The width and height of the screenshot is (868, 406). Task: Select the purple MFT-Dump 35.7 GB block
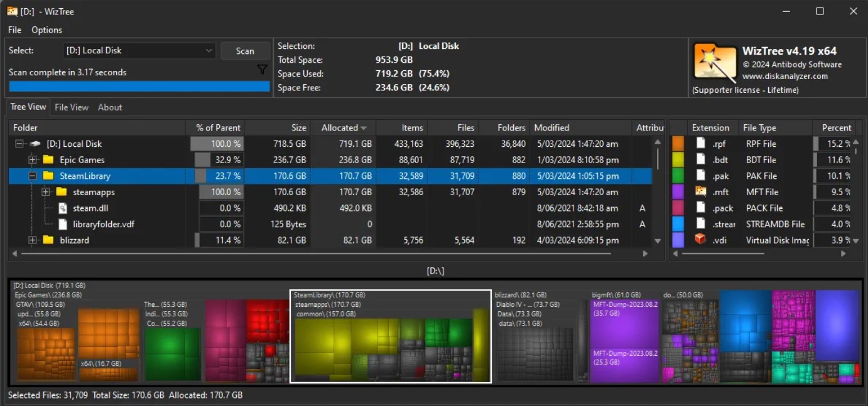[x=624, y=324]
